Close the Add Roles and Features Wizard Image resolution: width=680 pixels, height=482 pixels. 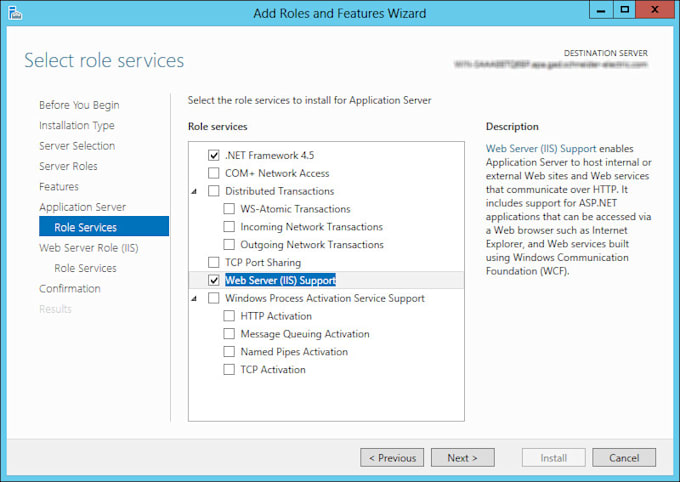click(x=655, y=10)
